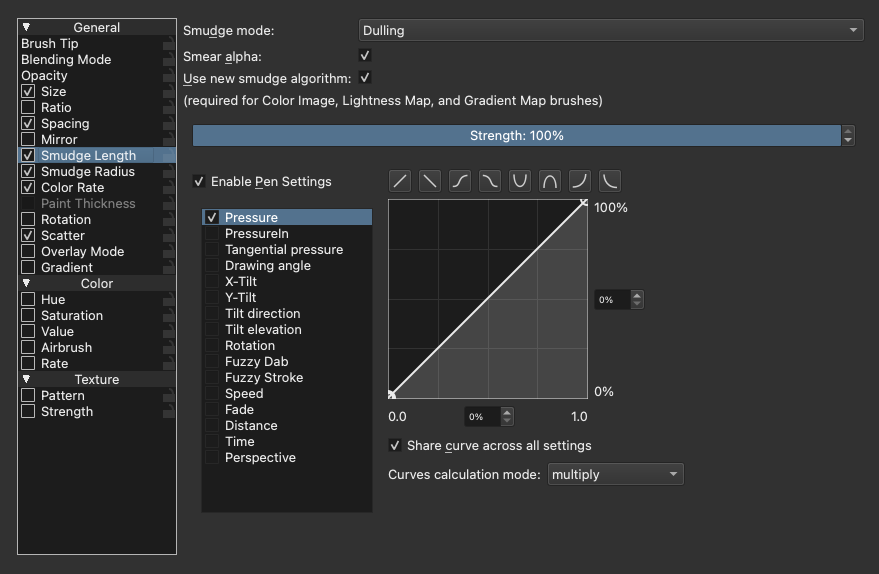Click the Strength 100% slider

pyautogui.click(x=516, y=136)
